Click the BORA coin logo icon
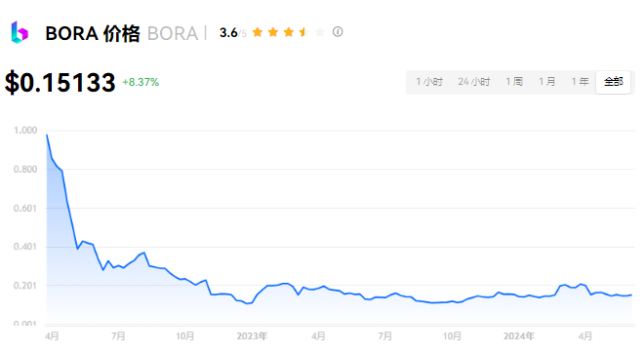Screen dimensions: 644x353 coord(20,32)
